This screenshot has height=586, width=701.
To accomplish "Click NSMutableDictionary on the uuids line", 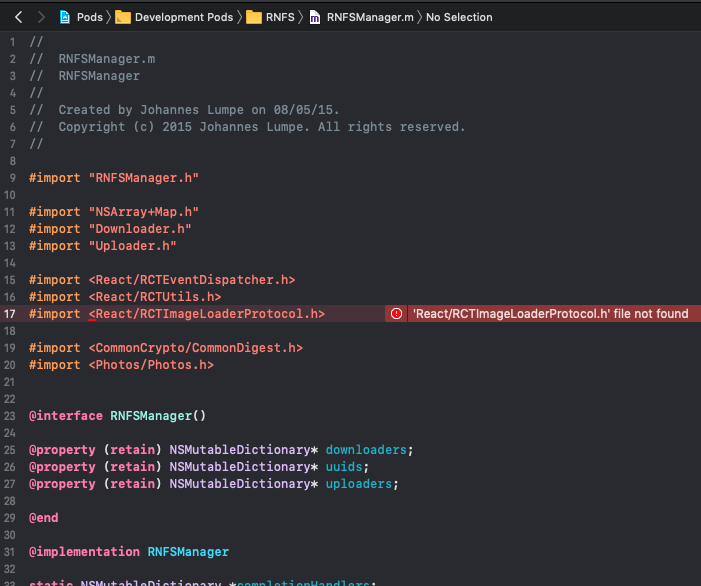I will pyautogui.click(x=240, y=467).
